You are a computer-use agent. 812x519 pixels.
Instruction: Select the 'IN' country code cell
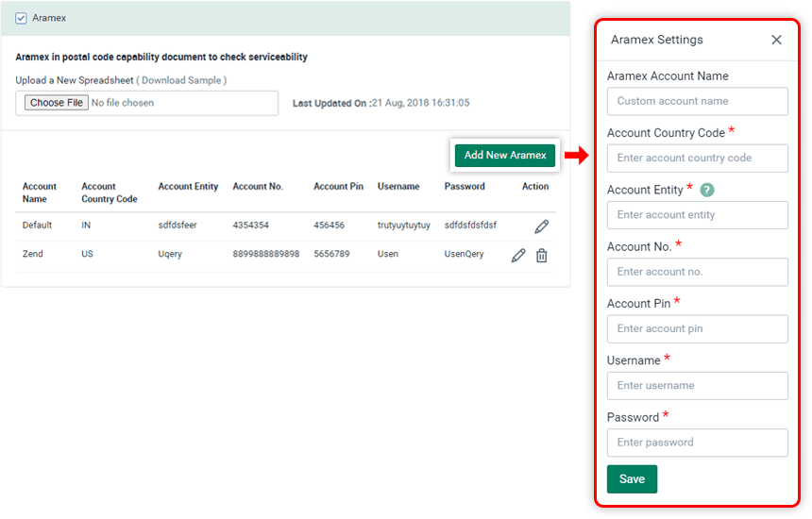click(x=86, y=226)
